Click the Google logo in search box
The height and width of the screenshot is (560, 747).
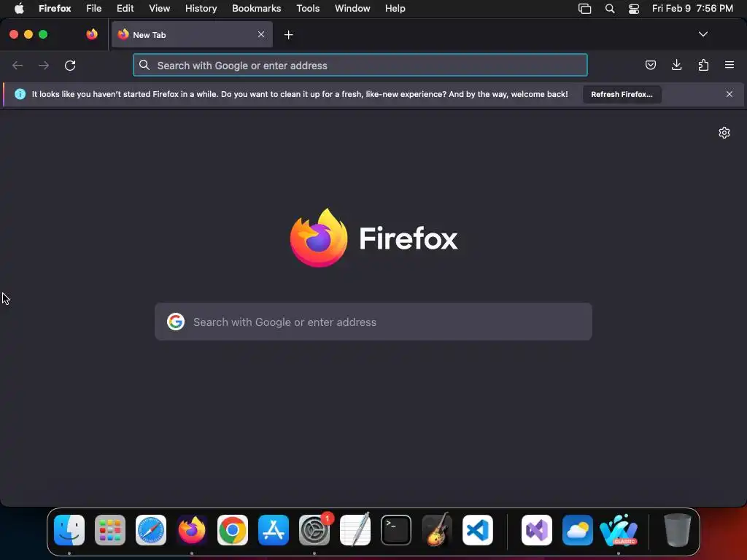(176, 322)
